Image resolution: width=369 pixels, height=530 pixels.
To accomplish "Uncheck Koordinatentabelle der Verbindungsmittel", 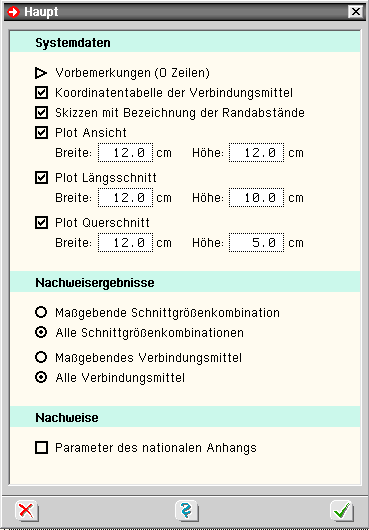I will pos(41,93).
